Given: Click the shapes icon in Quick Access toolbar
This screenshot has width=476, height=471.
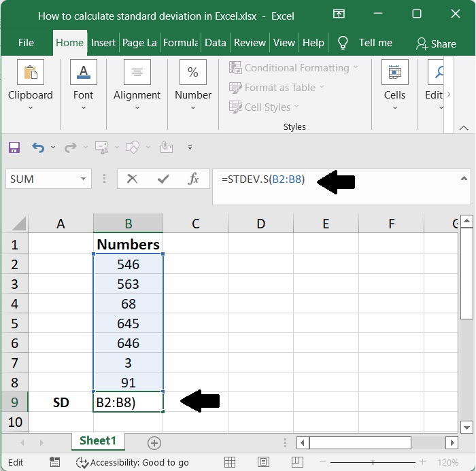Looking at the screenshot, I should pyautogui.click(x=133, y=147).
